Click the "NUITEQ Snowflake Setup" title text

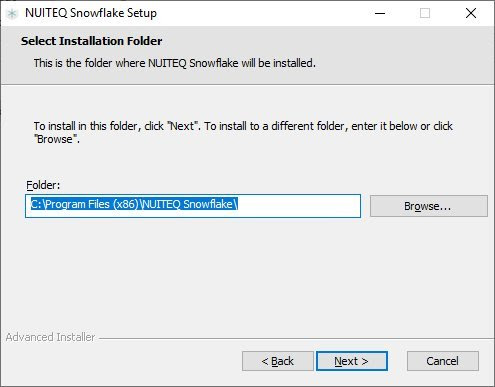click(91, 13)
